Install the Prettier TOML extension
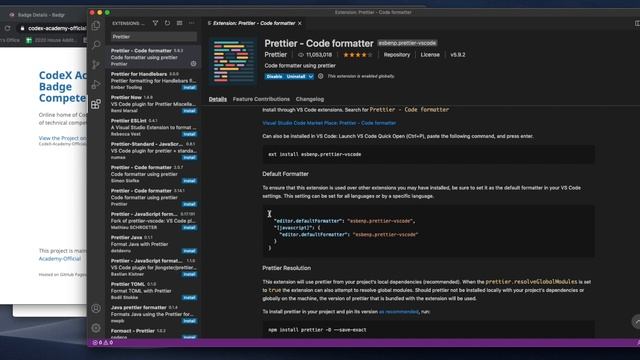Screen dimensions: 640x360 189,298
